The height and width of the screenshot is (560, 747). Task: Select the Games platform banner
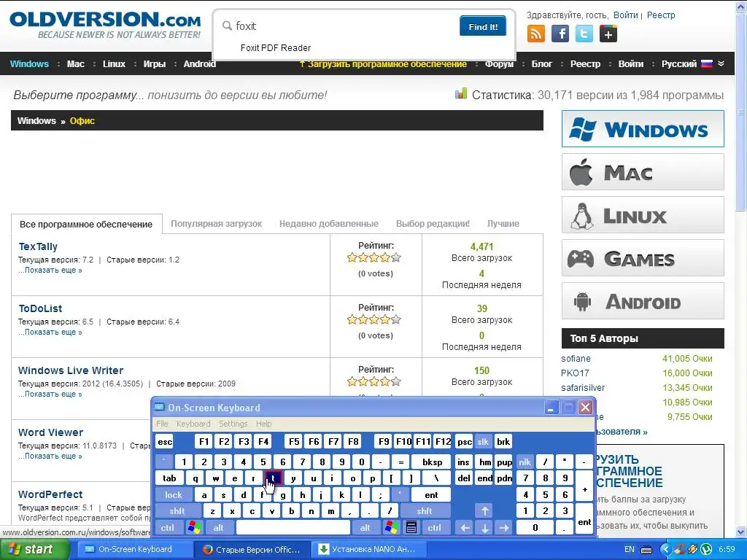click(x=643, y=258)
